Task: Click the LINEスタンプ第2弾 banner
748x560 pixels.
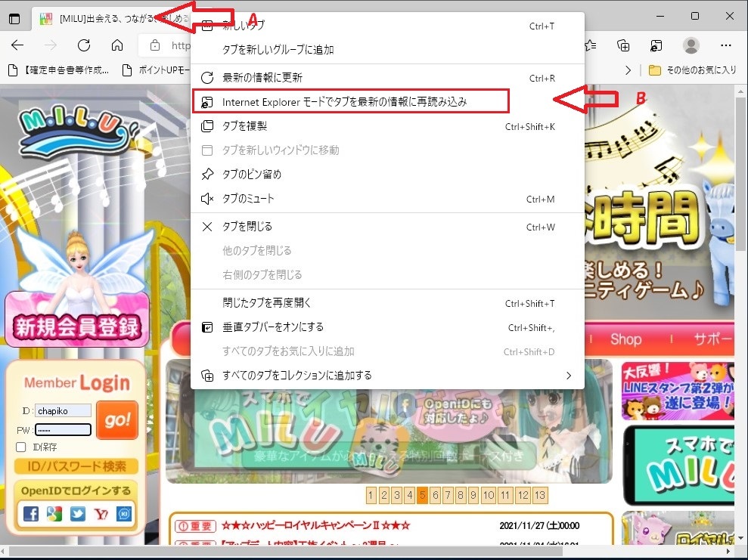Action: click(x=678, y=391)
